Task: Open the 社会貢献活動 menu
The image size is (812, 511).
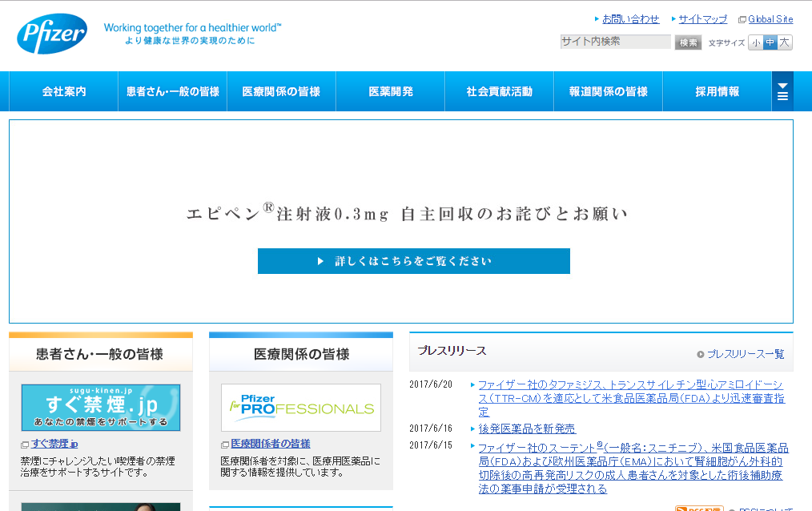Action: (x=499, y=91)
